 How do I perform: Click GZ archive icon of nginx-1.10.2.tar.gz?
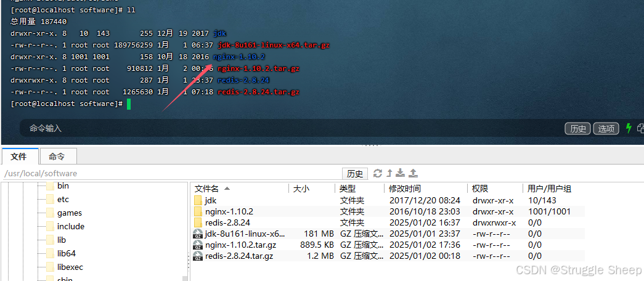(x=198, y=245)
